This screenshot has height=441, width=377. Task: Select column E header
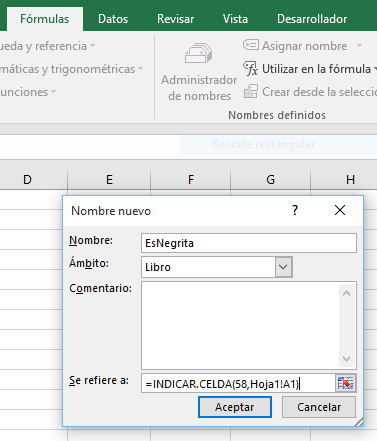point(109,180)
